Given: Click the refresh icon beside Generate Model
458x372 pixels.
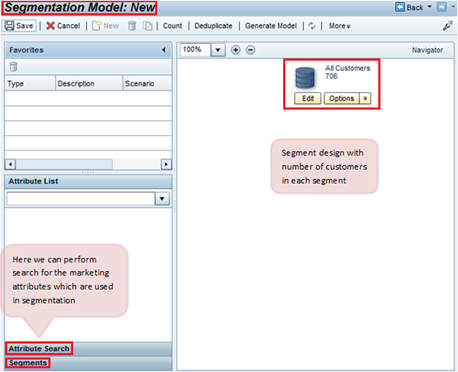Looking at the screenshot, I should [312, 26].
